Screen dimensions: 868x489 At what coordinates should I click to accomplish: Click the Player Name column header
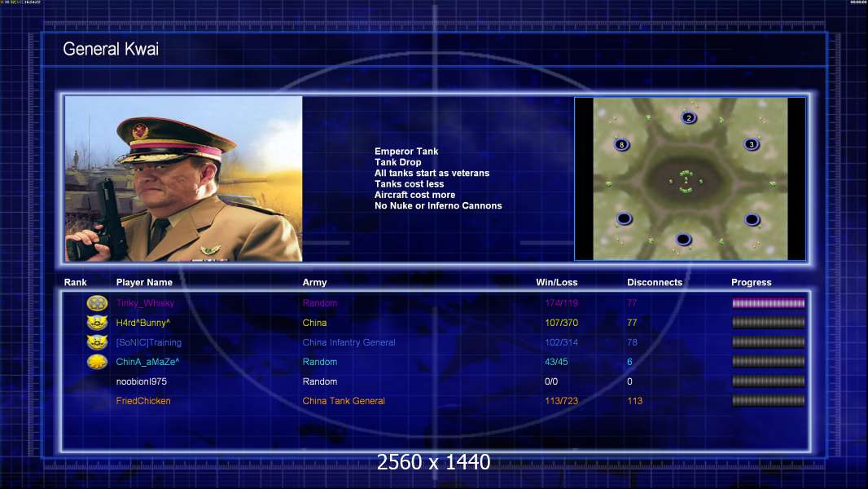(x=144, y=282)
